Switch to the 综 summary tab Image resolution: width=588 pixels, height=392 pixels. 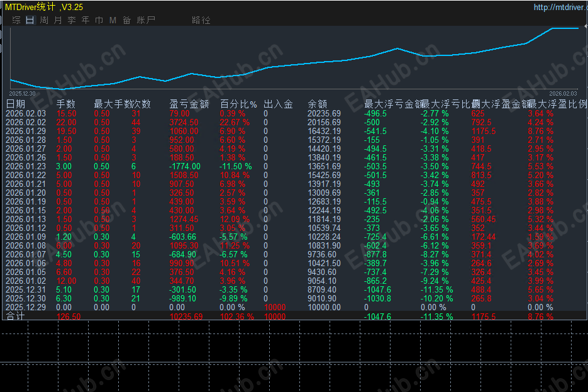click(16, 20)
